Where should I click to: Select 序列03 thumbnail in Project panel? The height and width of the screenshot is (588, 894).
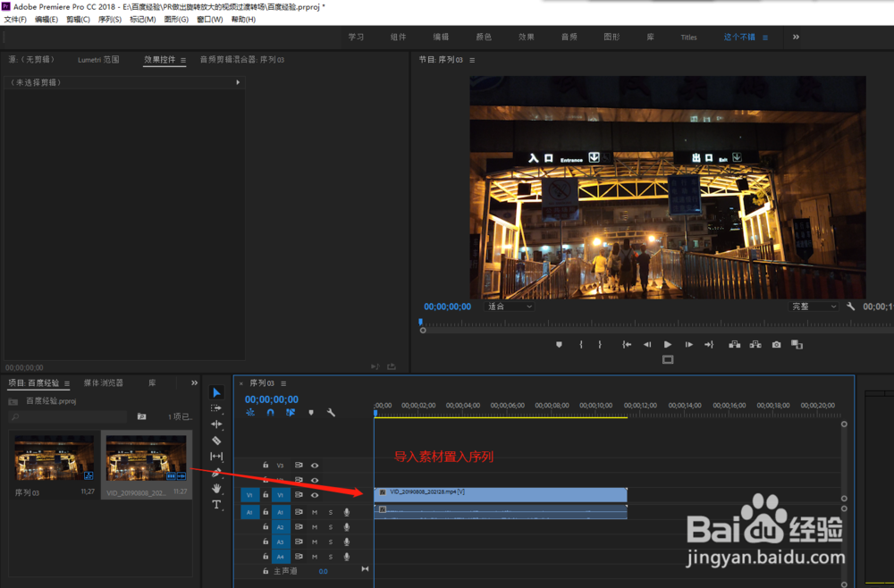[x=55, y=458]
